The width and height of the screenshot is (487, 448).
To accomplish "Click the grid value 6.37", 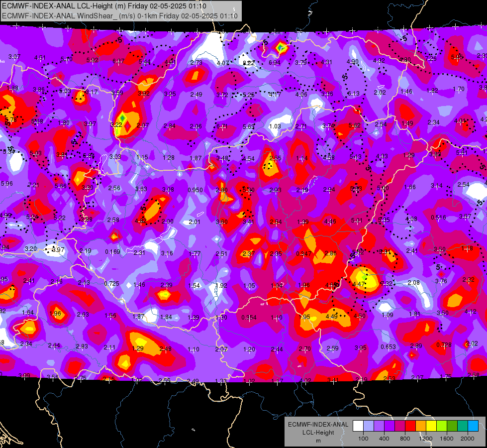I will (x=119, y=61).
